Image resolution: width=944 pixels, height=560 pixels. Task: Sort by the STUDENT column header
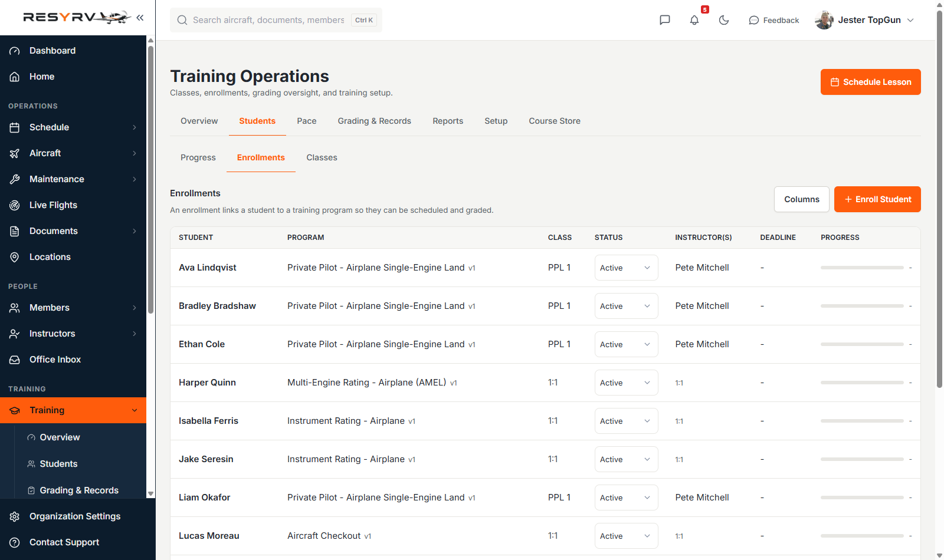coord(196,238)
